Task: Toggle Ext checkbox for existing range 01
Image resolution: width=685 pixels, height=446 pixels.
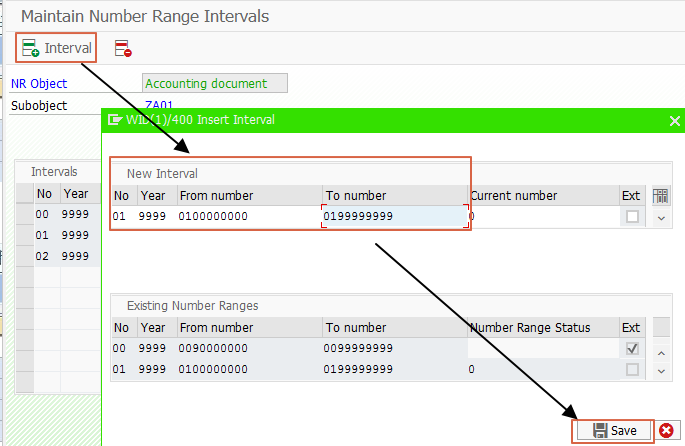Action: 632,370
